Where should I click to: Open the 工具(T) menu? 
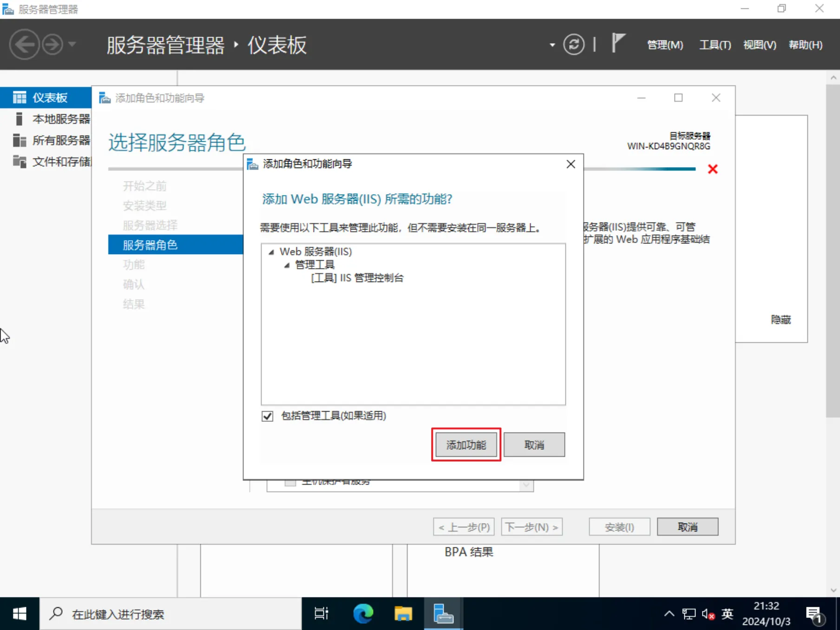(715, 45)
